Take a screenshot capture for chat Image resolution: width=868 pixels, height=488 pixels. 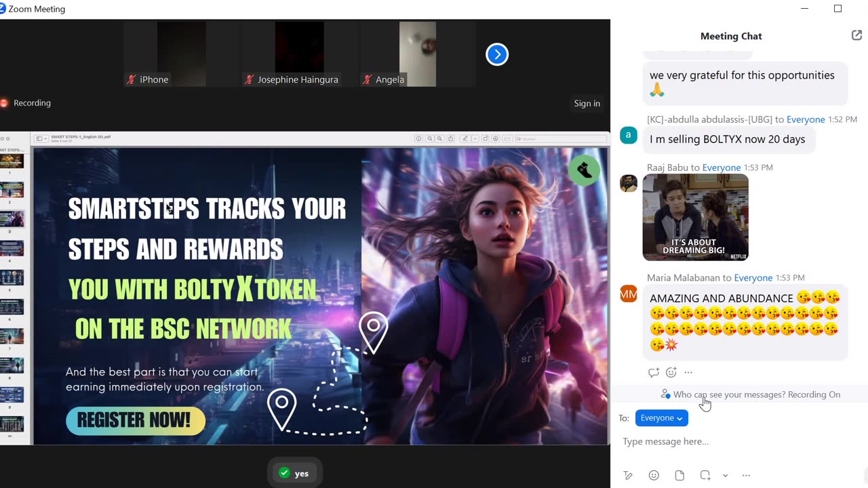[x=705, y=475]
